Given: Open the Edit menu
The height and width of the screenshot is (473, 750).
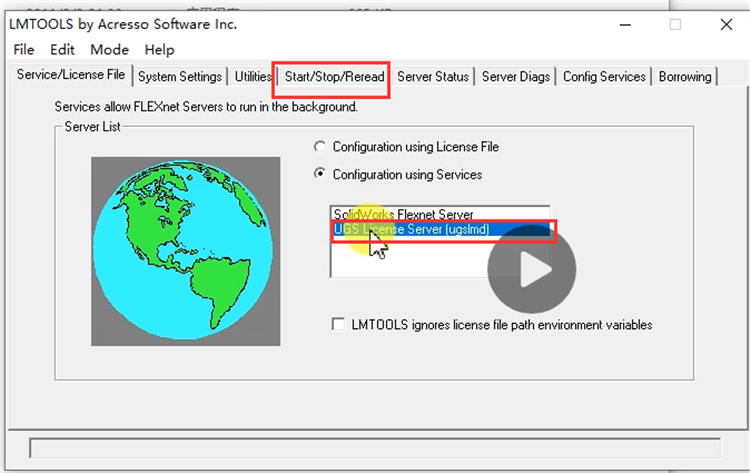Looking at the screenshot, I should [62, 50].
